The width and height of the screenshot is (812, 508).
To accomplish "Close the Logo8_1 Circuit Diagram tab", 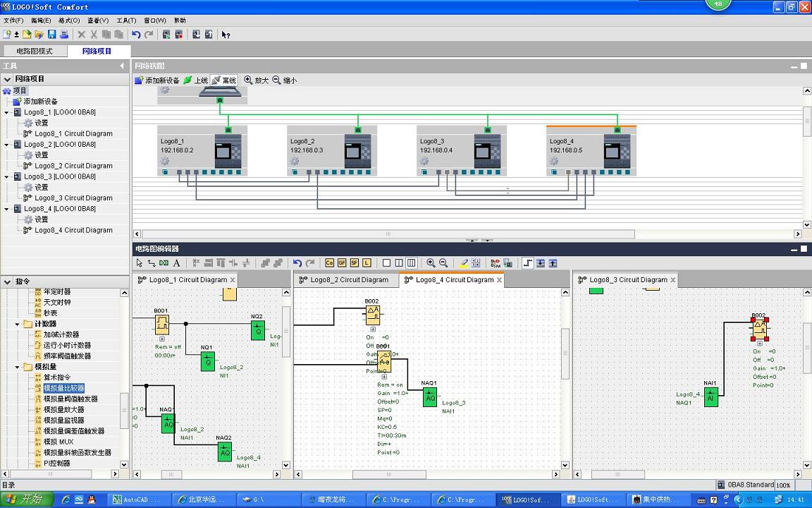I will [233, 279].
